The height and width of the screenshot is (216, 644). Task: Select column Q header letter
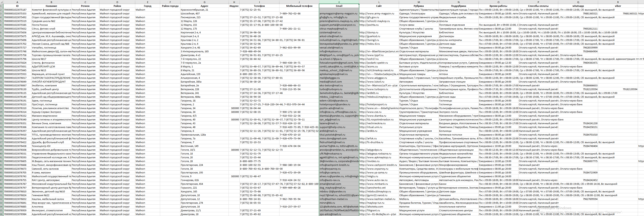pyautogui.click(x=578, y=2)
